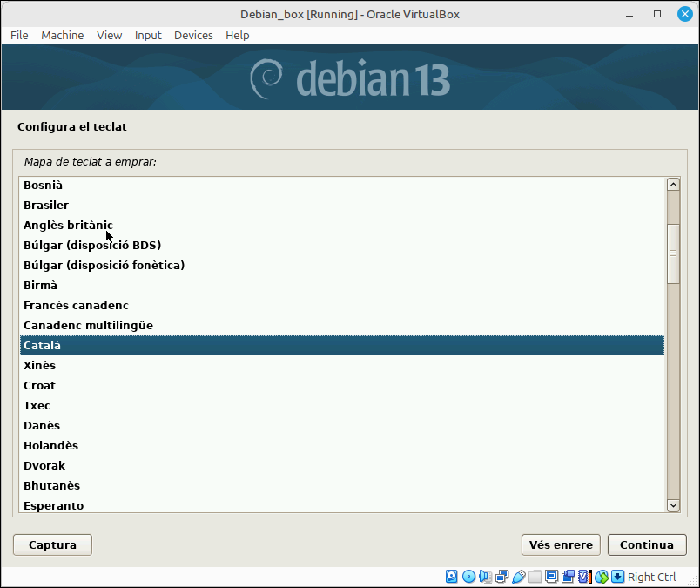The image size is (700, 588).
Task: Select the Bosnià keyboard layout
Action: click(x=342, y=185)
